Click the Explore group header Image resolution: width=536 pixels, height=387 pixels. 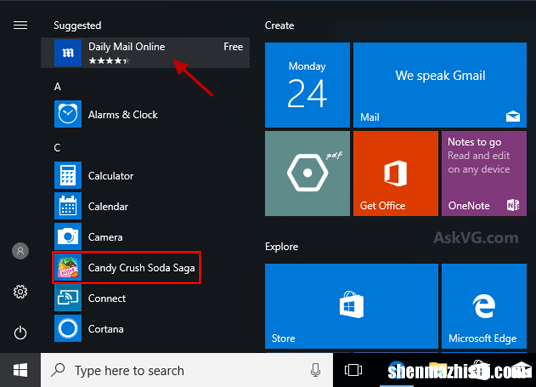[x=281, y=246]
